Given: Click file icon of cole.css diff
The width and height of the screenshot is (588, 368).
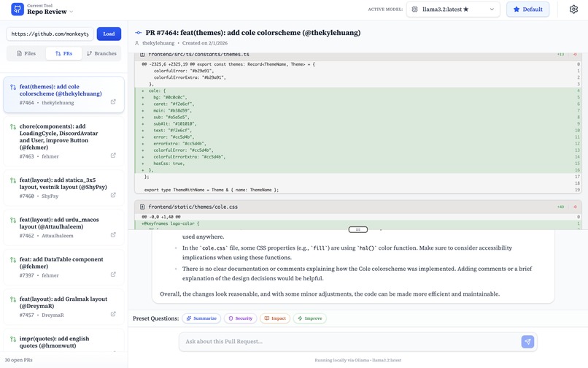Looking at the screenshot, I should (142, 207).
